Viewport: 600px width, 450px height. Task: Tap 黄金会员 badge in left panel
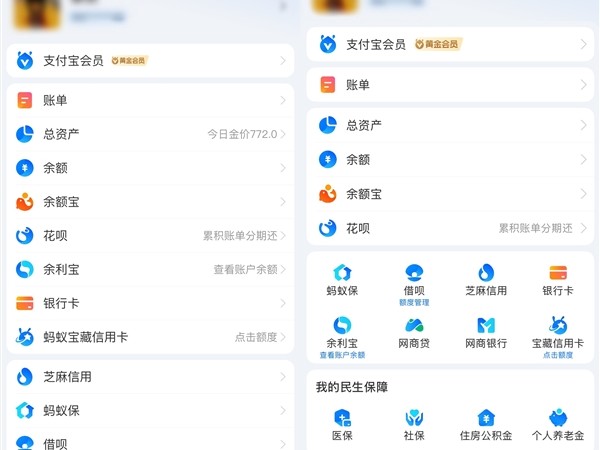(129, 60)
